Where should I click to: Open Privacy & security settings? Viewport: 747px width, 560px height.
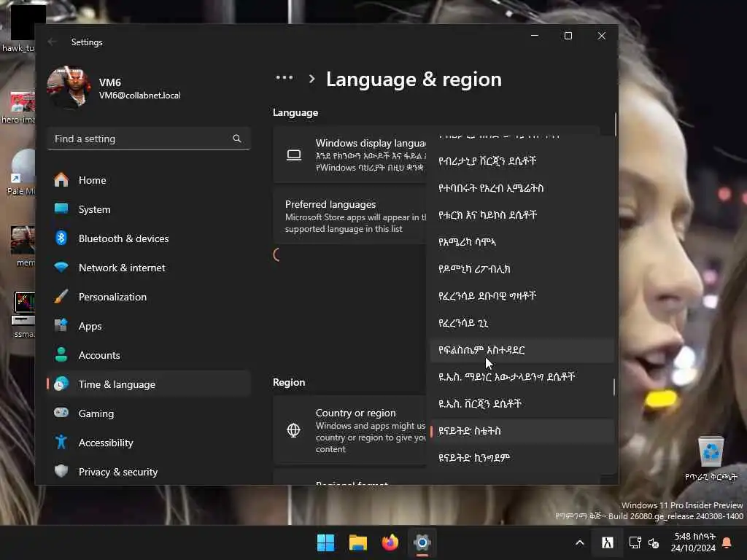pos(149,472)
